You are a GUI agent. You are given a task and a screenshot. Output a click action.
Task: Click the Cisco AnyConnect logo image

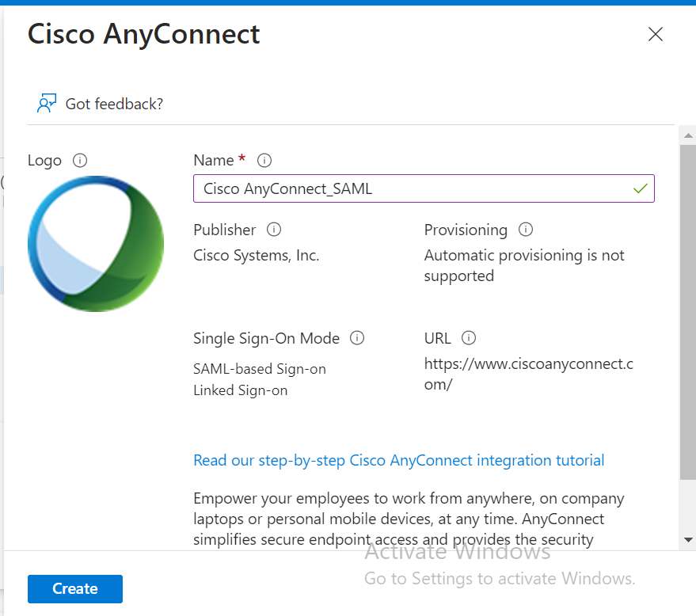pyautogui.click(x=96, y=244)
